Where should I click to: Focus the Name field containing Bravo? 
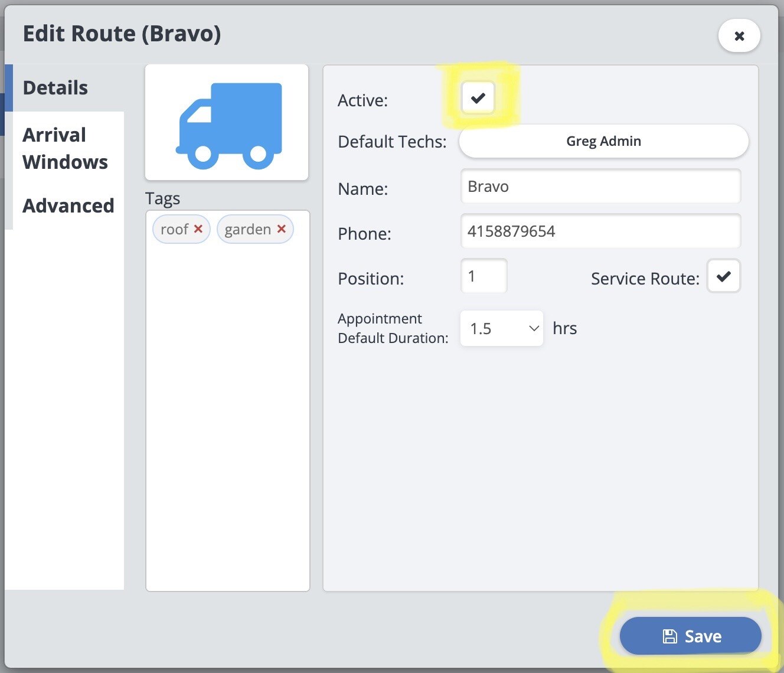600,187
